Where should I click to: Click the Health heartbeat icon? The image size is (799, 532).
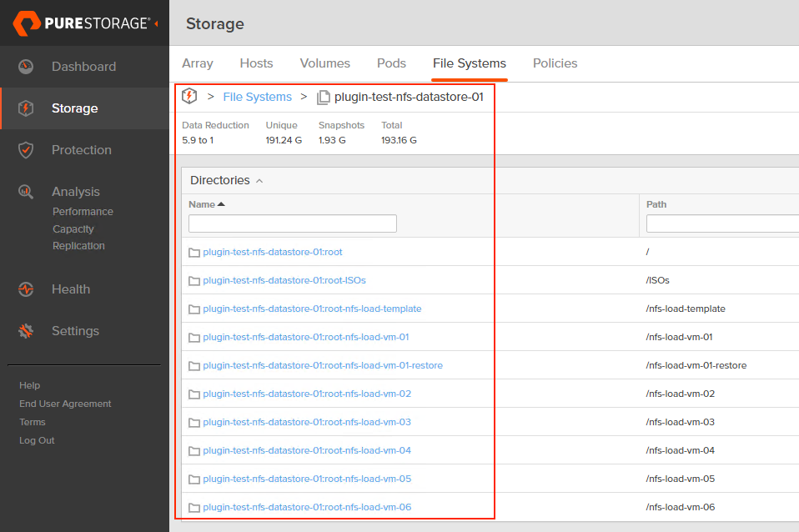pos(26,289)
